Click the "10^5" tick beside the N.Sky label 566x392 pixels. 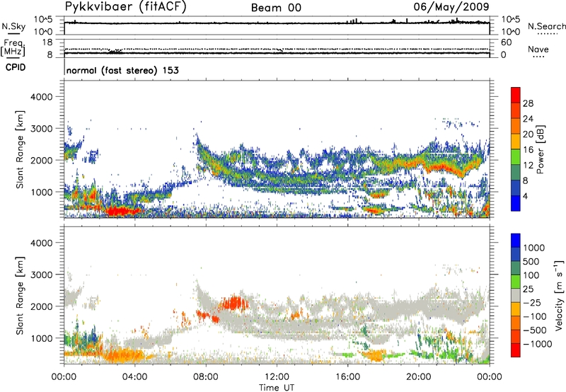pos(42,19)
